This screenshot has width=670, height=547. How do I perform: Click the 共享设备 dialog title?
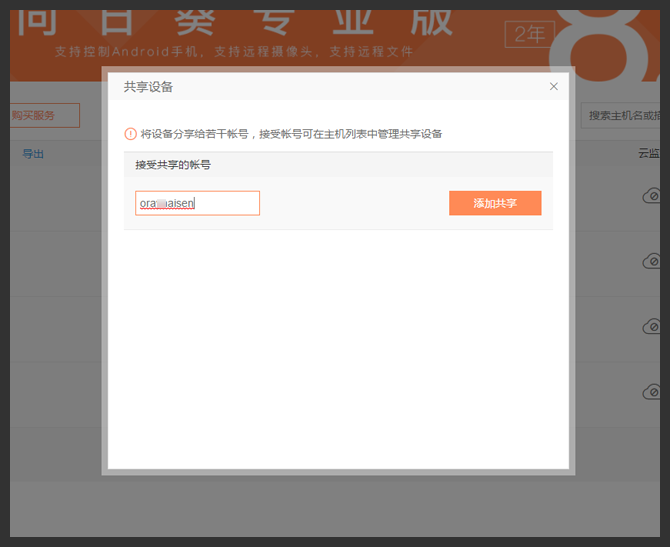tap(148, 87)
